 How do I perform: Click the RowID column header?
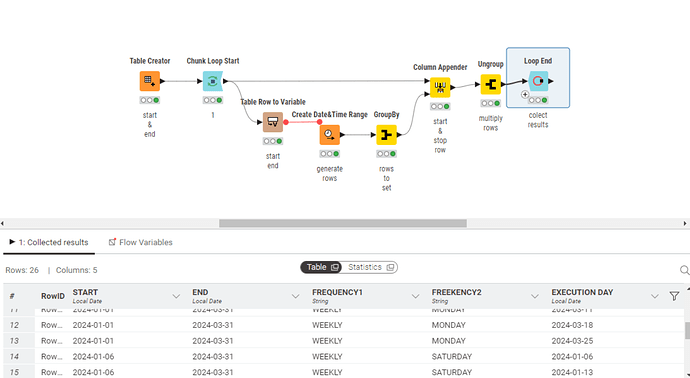point(53,296)
